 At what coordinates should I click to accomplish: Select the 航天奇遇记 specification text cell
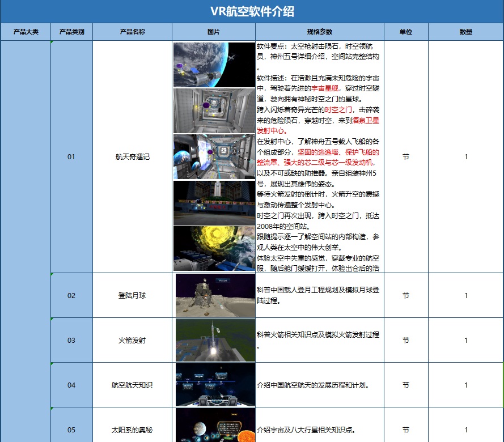pos(320,157)
